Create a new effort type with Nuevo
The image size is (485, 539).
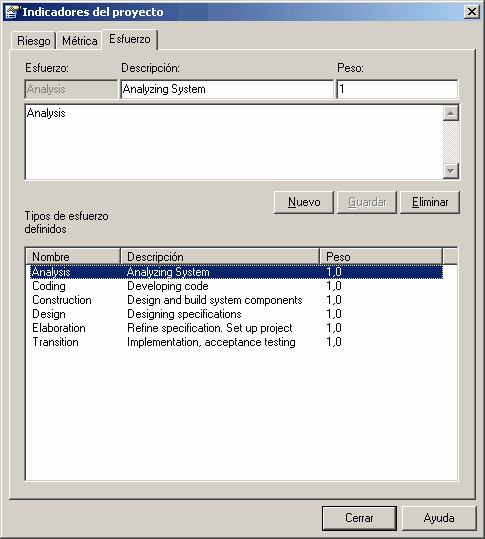pyautogui.click(x=304, y=202)
